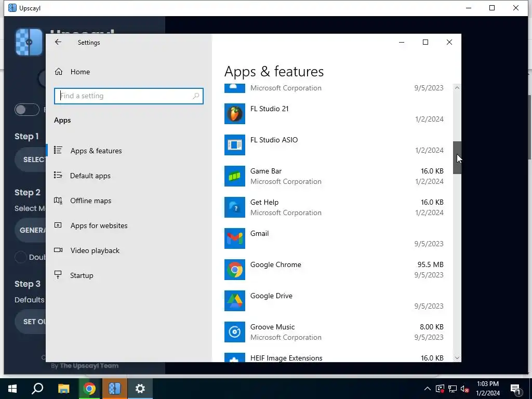532x399 pixels.
Task: Click the Upscayl logo in background window
Action: (x=29, y=43)
